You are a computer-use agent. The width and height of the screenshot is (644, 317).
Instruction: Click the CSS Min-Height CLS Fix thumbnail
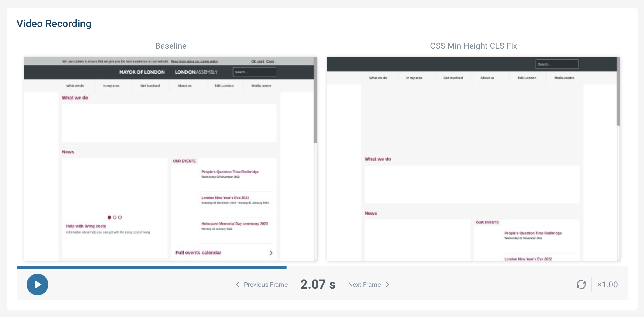point(474,159)
